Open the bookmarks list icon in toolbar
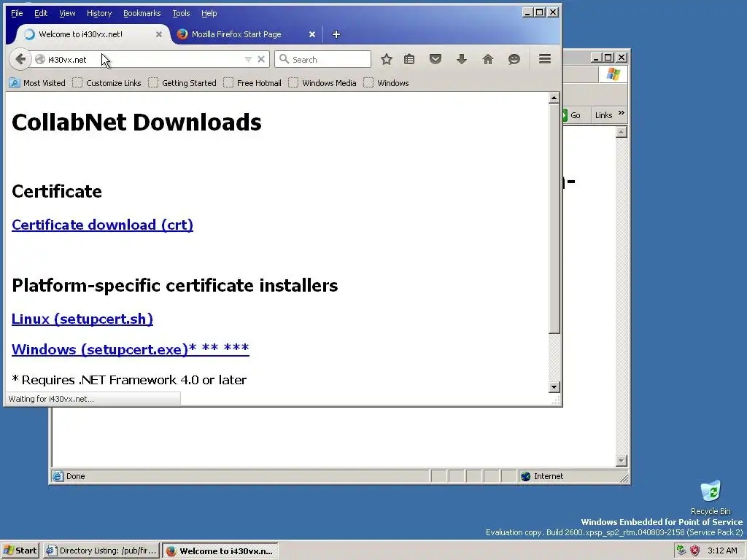Screen dimensions: 747x560 coord(409,59)
